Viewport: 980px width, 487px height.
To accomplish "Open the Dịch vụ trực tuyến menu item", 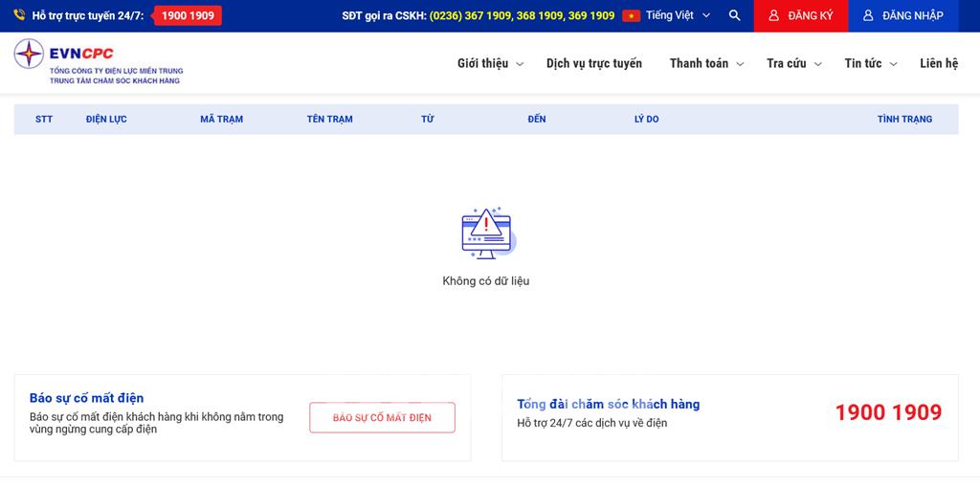I will point(593,63).
